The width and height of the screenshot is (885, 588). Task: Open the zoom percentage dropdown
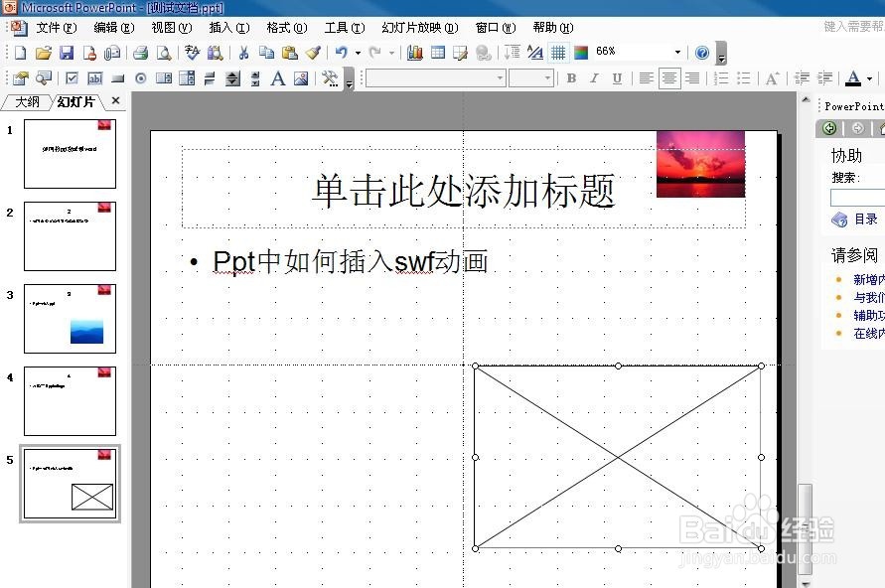point(676,52)
